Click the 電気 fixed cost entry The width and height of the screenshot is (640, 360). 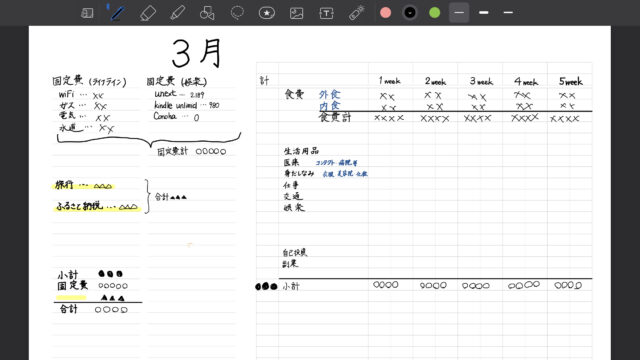(84, 117)
